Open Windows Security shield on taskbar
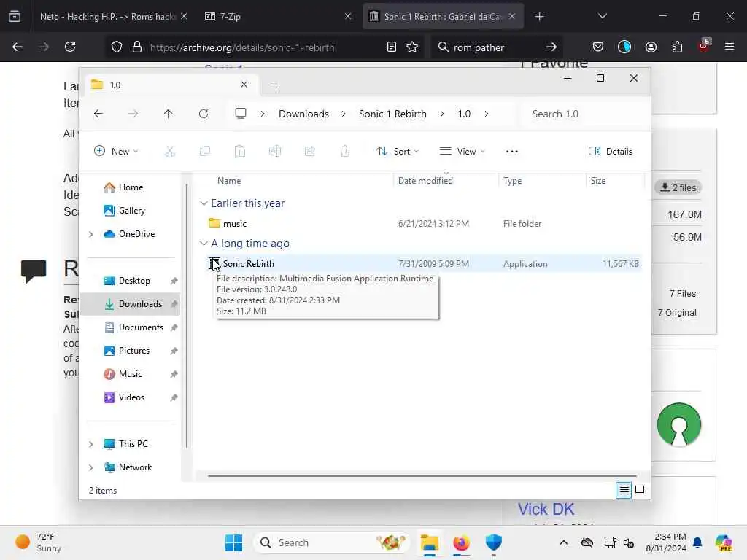This screenshot has width=747, height=560. (494, 542)
